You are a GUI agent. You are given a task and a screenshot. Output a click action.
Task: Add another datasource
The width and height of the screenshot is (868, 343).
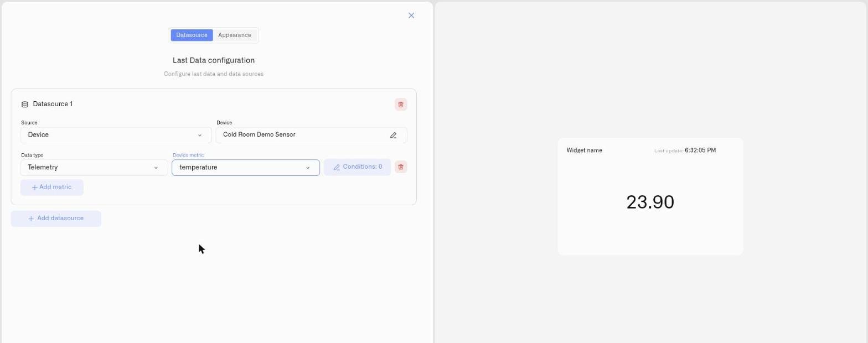56,219
